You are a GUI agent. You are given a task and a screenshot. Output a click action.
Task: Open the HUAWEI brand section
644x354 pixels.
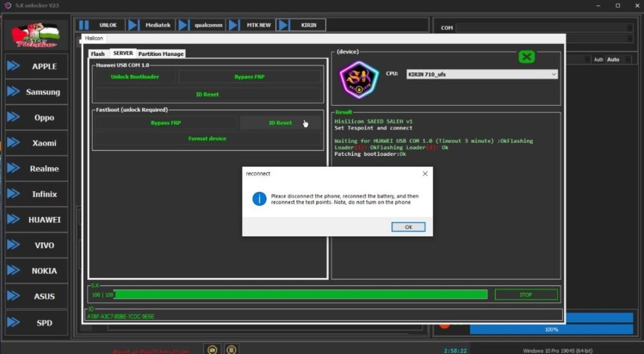coord(36,219)
